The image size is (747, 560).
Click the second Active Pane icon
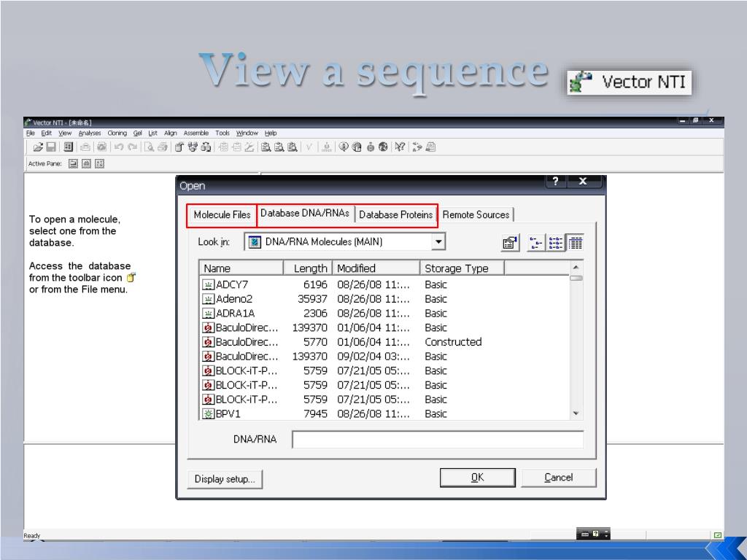(x=86, y=164)
